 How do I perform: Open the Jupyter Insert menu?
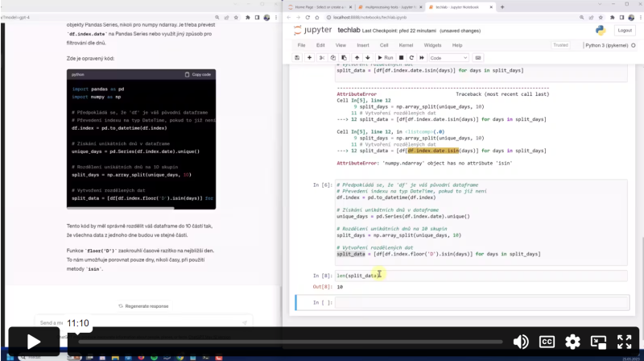pyautogui.click(x=363, y=45)
